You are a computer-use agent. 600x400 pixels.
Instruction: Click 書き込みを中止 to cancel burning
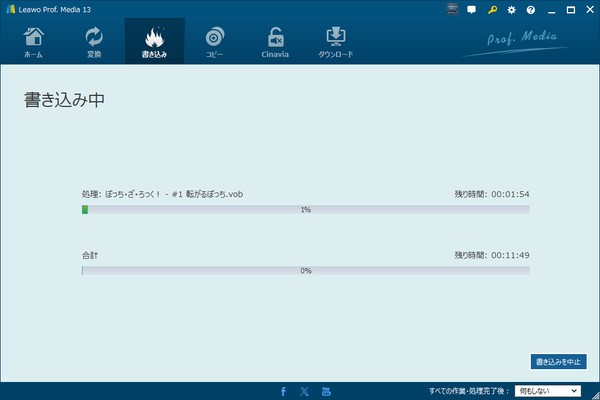(558, 361)
